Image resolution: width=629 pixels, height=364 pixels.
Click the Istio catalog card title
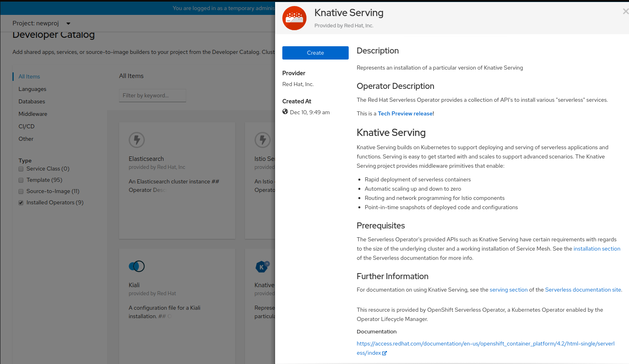tap(265, 159)
